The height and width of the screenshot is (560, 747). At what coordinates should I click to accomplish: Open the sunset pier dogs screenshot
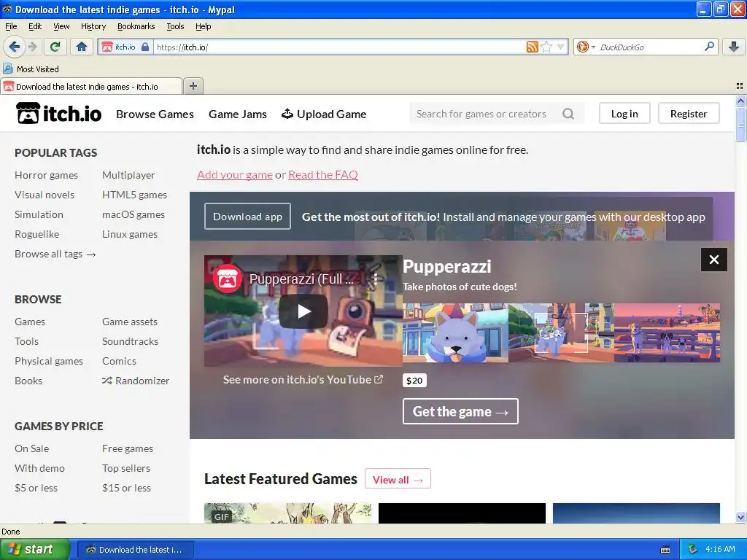[x=667, y=332]
